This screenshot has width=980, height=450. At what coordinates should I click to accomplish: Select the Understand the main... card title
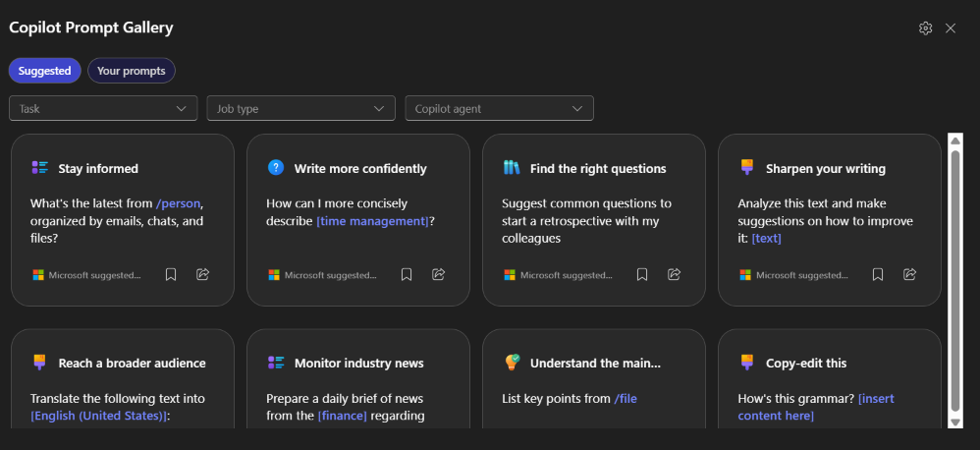(595, 364)
